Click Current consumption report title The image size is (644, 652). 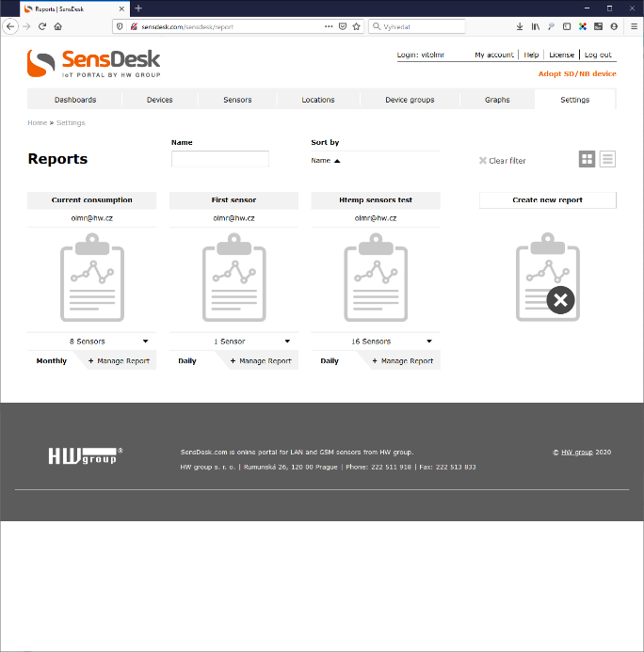click(92, 200)
